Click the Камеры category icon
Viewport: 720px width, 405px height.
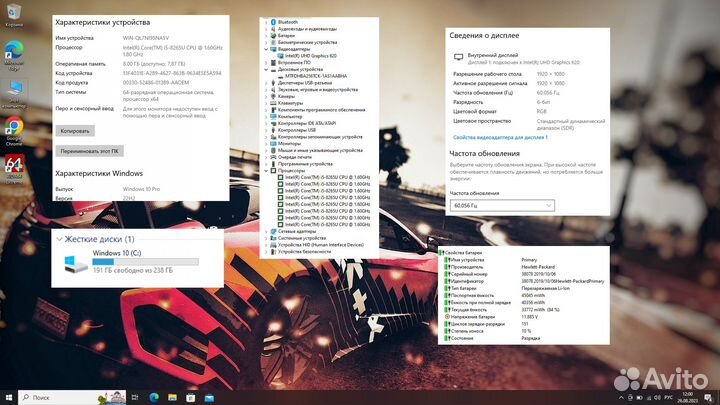273,96
